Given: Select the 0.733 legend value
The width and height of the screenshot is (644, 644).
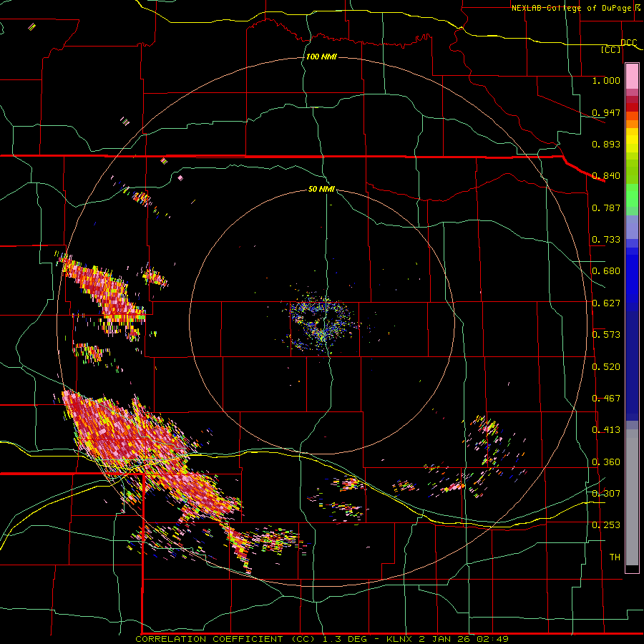Looking at the screenshot, I should [x=606, y=240].
